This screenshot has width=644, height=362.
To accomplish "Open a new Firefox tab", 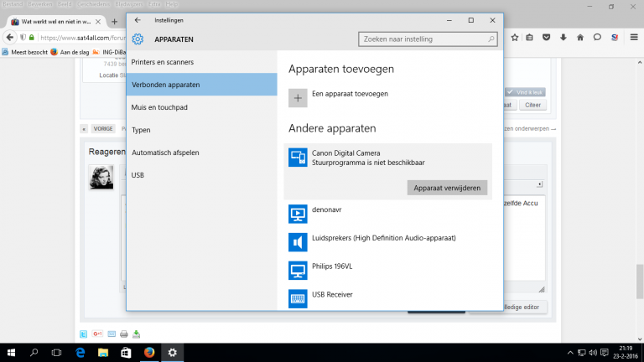I will 114,21.
